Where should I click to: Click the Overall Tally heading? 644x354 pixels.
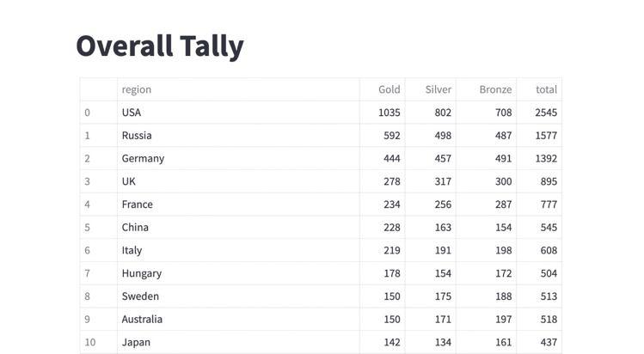coord(160,46)
